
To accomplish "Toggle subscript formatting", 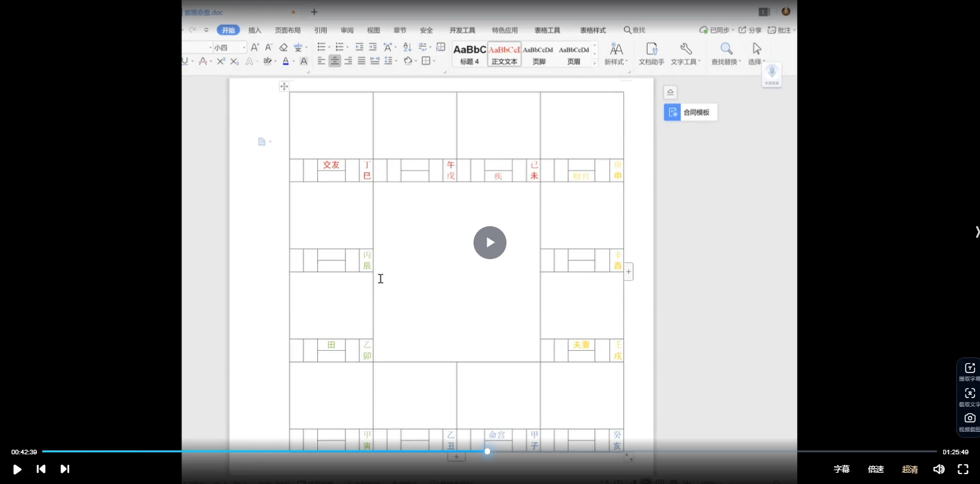I will tap(234, 61).
